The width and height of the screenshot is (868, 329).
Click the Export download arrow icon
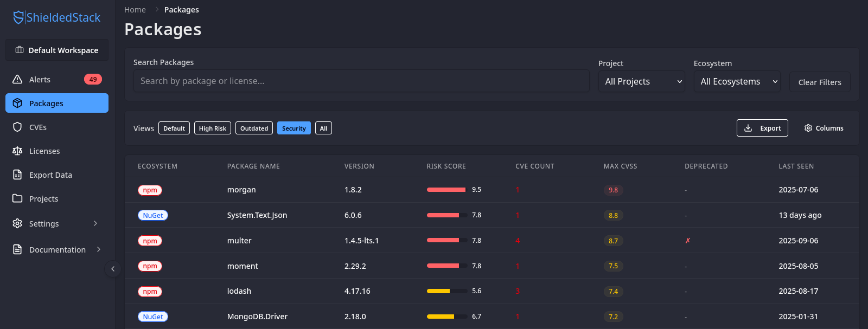(x=748, y=128)
